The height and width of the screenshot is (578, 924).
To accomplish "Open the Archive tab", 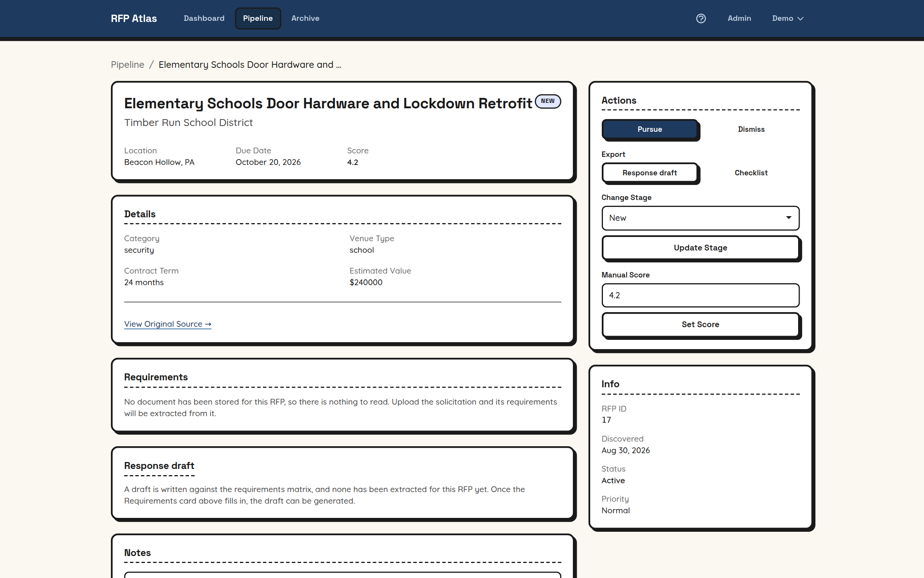I will [x=305, y=18].
